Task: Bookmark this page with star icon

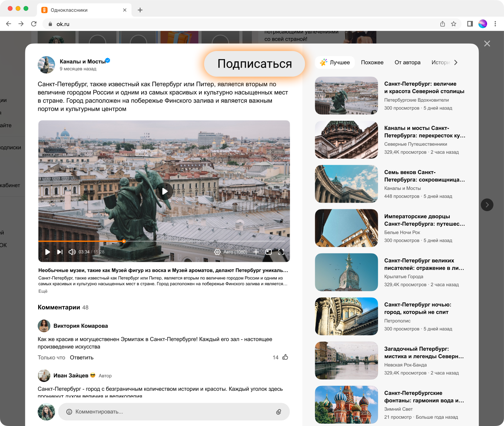Action: tap(453, 24)
